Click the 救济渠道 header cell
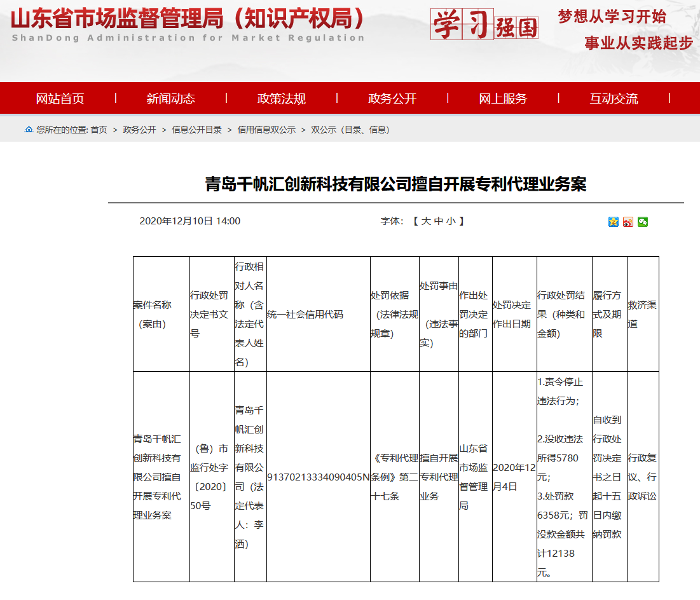The height and width of the screenshot is (600, 700). 643,314
